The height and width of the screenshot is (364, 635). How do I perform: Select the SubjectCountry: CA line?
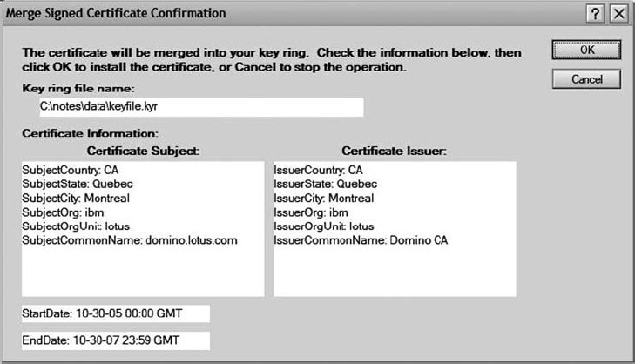pyautogui.click(x=71, y=170)
